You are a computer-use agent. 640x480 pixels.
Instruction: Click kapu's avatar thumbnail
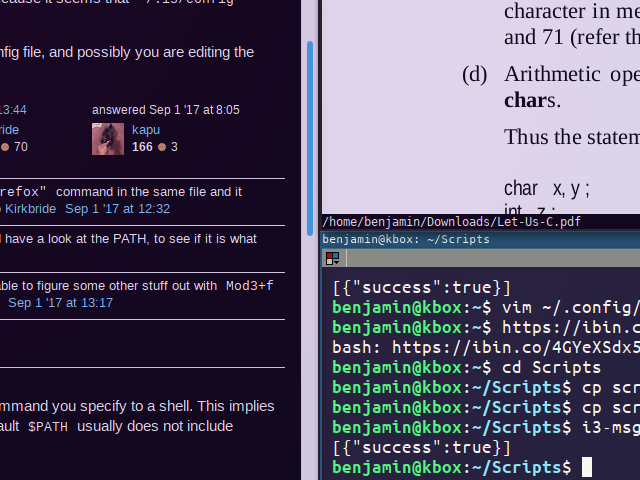[x=108, y=139]
